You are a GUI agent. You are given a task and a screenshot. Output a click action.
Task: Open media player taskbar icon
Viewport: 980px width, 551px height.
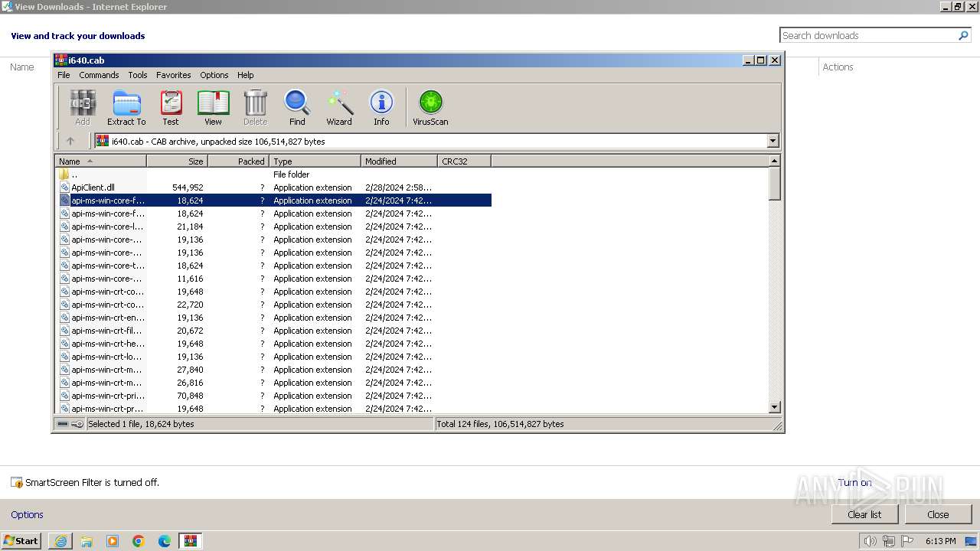click(x=113, y=541)
